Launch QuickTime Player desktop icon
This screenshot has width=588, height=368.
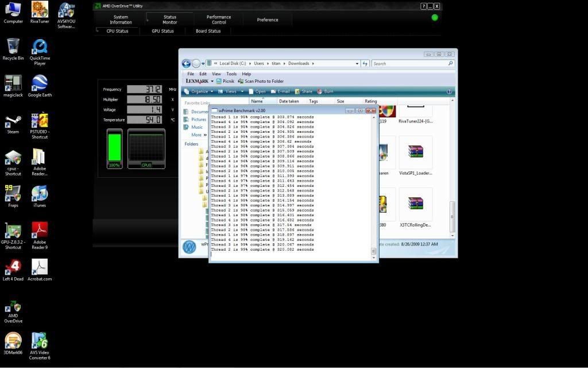(40, 52)
